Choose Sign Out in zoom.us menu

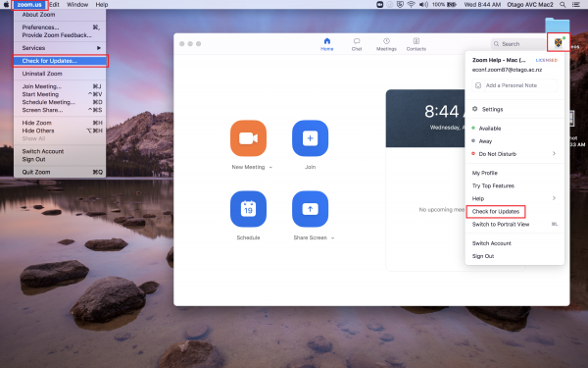(60, 159)
